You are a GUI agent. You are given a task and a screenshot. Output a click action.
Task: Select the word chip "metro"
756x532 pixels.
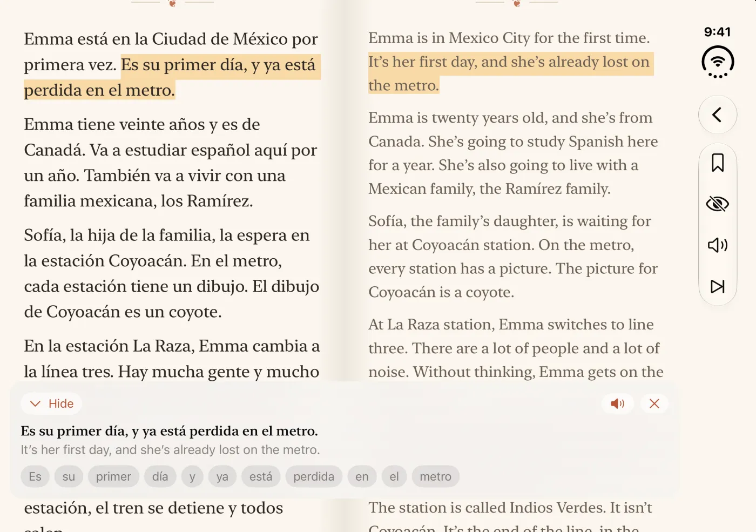(x=435, y=476)
